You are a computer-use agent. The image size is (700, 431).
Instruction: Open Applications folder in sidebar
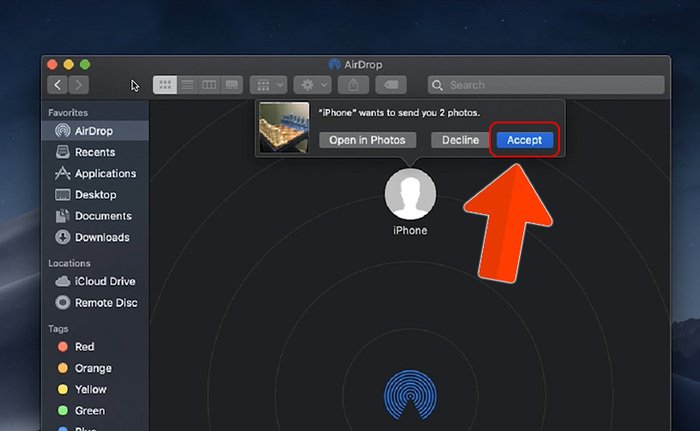(105, 174)
